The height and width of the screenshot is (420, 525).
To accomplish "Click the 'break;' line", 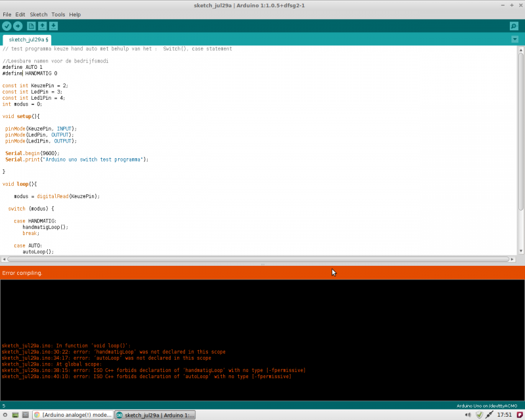I will coord(31,233).
